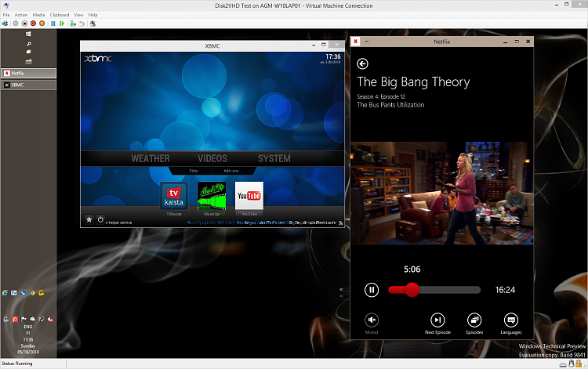The width and height of the screenshot is (588, 369).
Task: Open the Action menu
Action: 21,15
